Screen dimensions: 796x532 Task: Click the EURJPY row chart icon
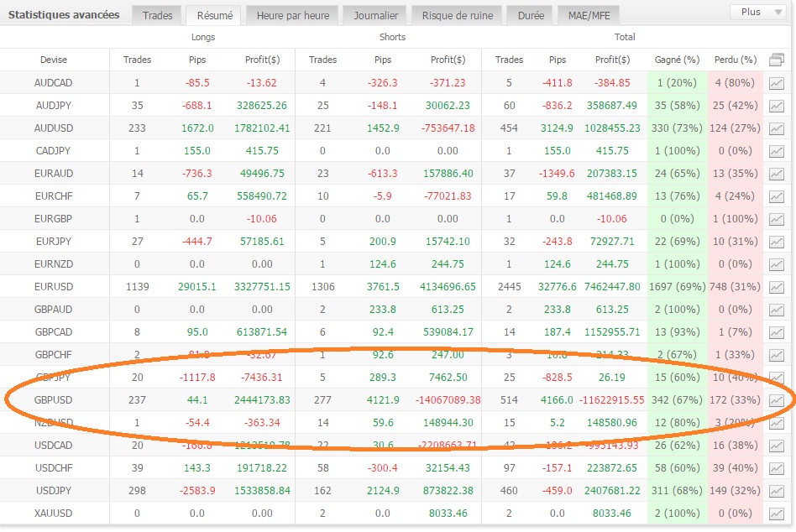point(777,242)
